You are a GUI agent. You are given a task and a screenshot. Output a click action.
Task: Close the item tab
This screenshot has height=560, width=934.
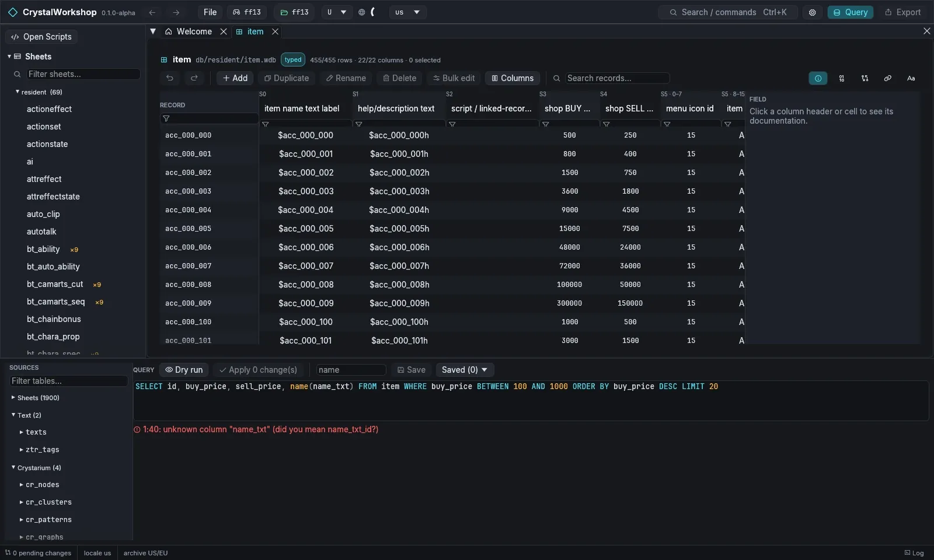click(x=275, y=32)
